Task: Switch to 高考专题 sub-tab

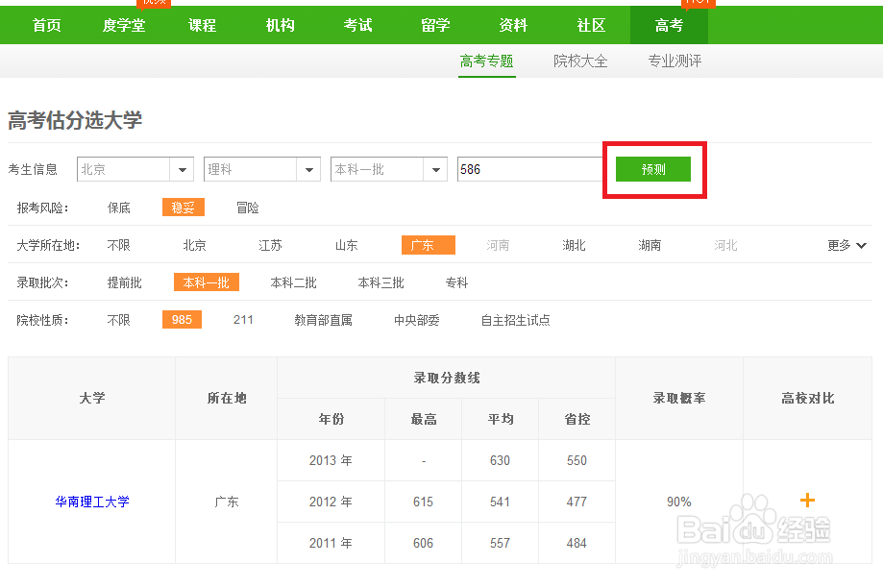Action: tap(486, 61)
